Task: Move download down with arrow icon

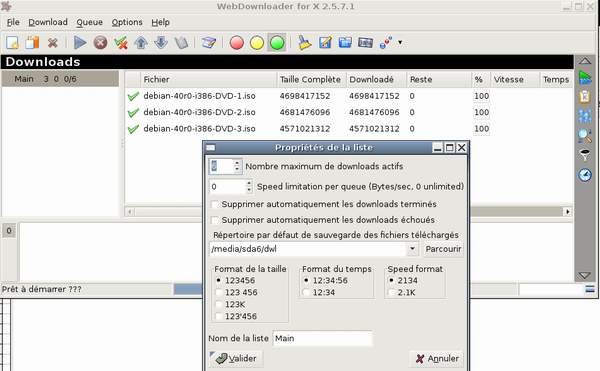Action: point(161,42)
